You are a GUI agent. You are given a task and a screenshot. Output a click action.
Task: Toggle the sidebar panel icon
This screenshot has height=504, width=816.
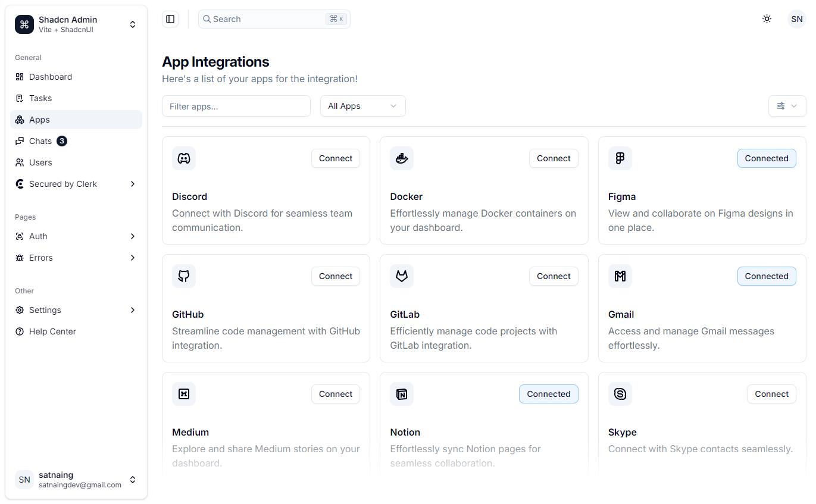[170, 19]
